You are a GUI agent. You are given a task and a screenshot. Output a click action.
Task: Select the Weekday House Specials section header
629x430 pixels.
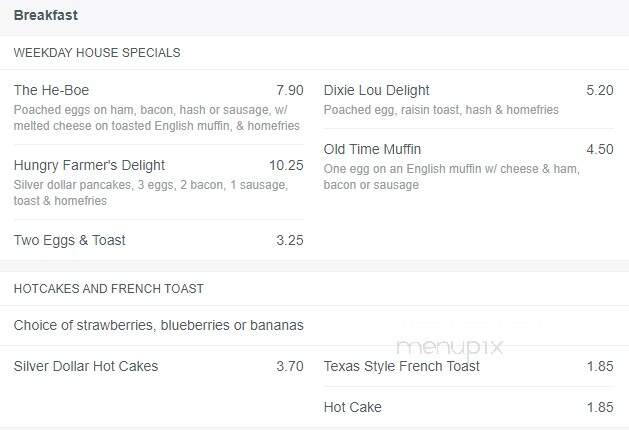(x=97, y=53)
